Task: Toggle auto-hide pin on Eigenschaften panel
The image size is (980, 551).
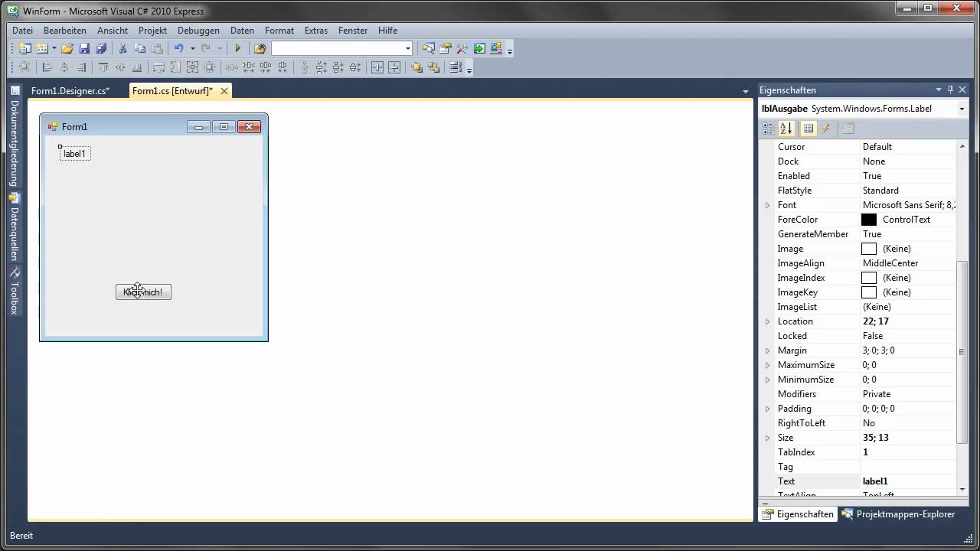Action: [x=950, y=90]
